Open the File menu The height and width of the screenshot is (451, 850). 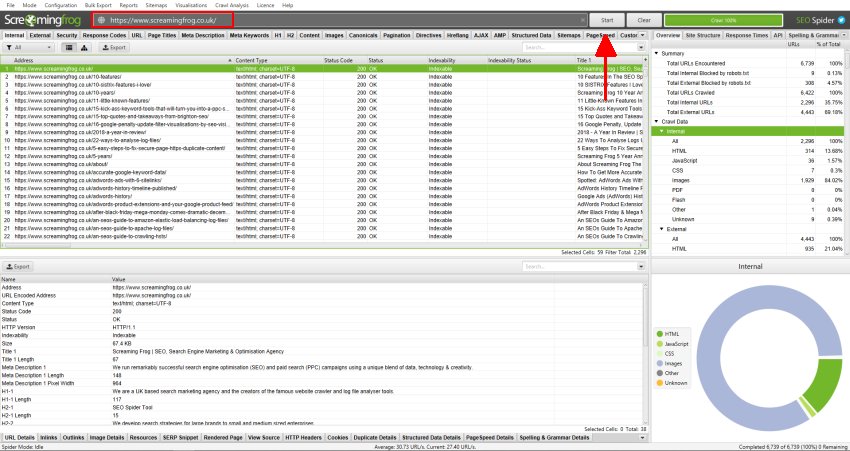10,5
